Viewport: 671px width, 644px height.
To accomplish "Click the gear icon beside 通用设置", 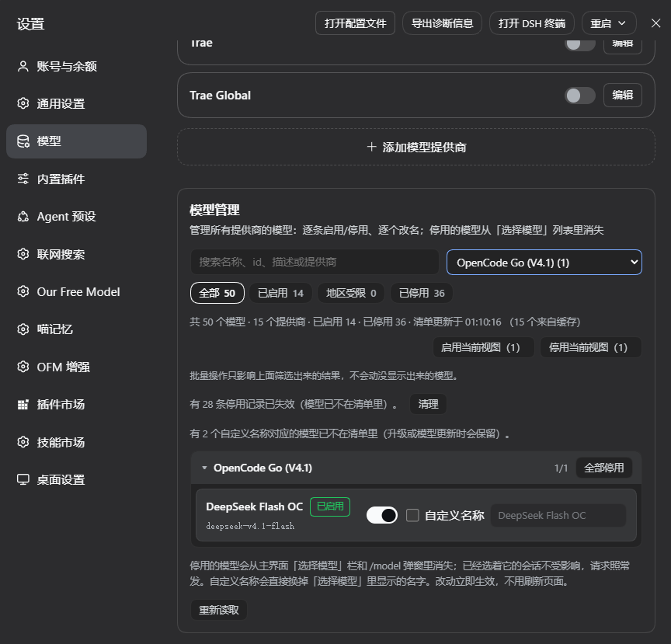I will click(x=23, y=103).
